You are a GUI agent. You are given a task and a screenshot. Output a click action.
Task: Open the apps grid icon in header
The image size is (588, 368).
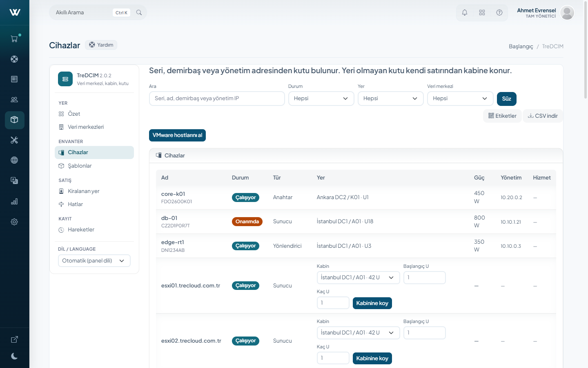point(482,13)
